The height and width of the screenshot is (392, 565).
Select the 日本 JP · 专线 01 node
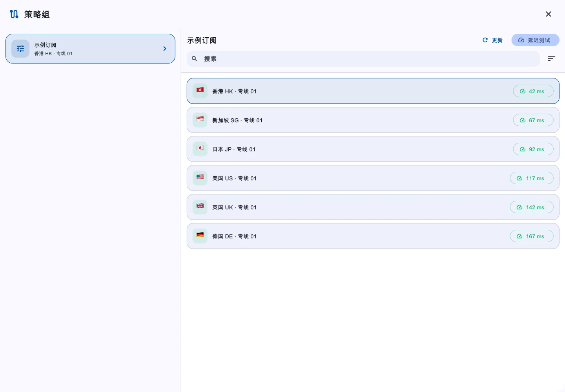pyautogui.click(x=373, y=149)
